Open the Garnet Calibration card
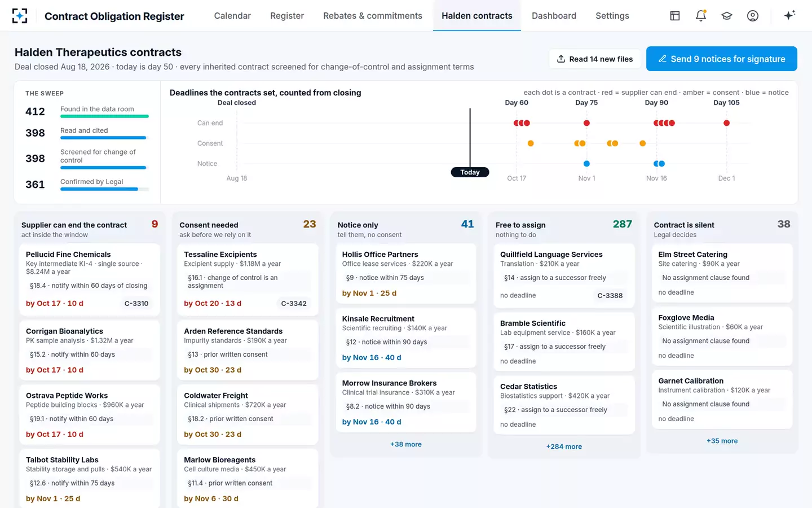This screenshot has width=812, height=508. click(x=722, y=399)
